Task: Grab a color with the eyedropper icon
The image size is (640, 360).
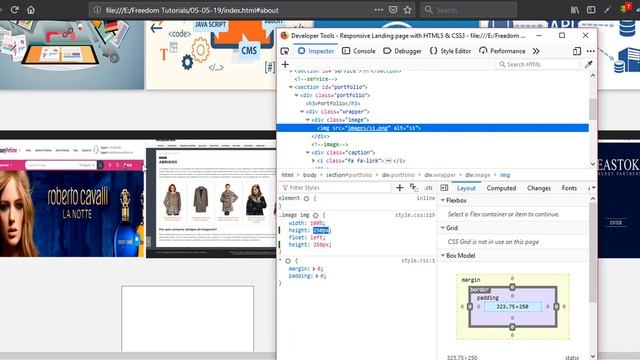Action: 588,64
